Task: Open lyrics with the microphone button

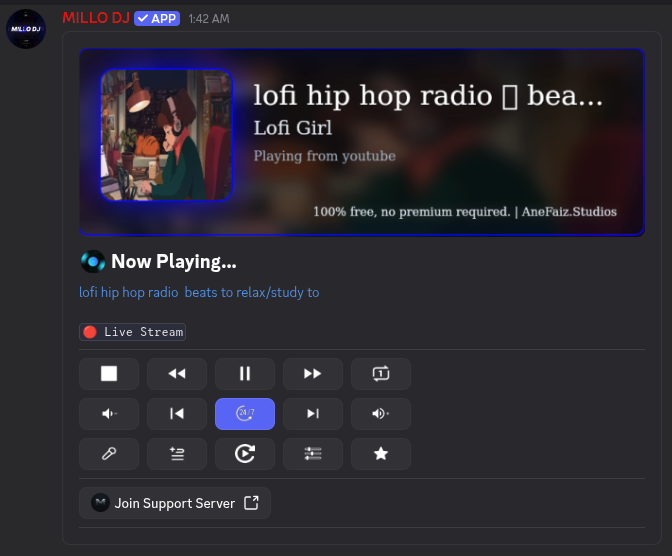Action: [109, 454]
